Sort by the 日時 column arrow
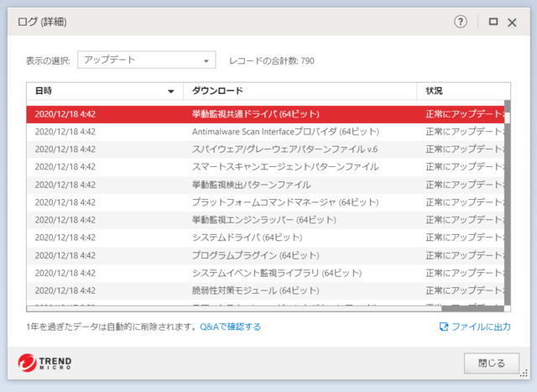537x392 pixels. click(x=170, y=91)
